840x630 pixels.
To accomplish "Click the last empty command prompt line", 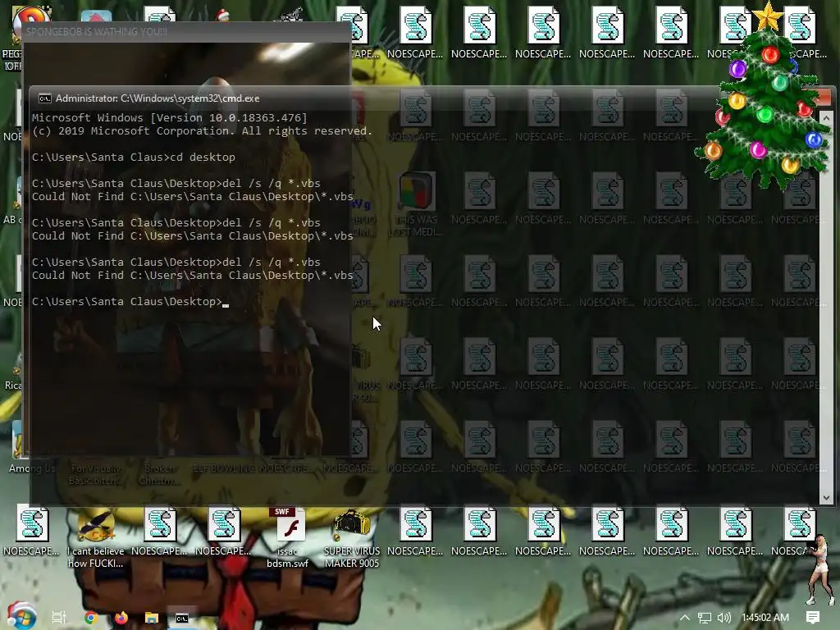I will [130, 302].
